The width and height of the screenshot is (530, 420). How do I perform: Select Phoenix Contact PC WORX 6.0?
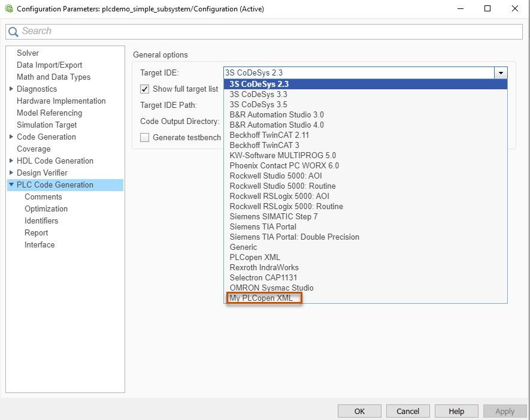366,165
